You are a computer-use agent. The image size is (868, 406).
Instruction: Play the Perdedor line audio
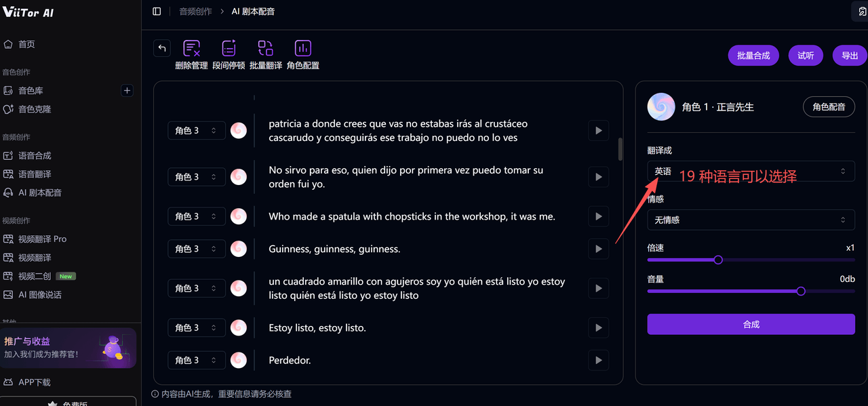click(x=598, y=360)
